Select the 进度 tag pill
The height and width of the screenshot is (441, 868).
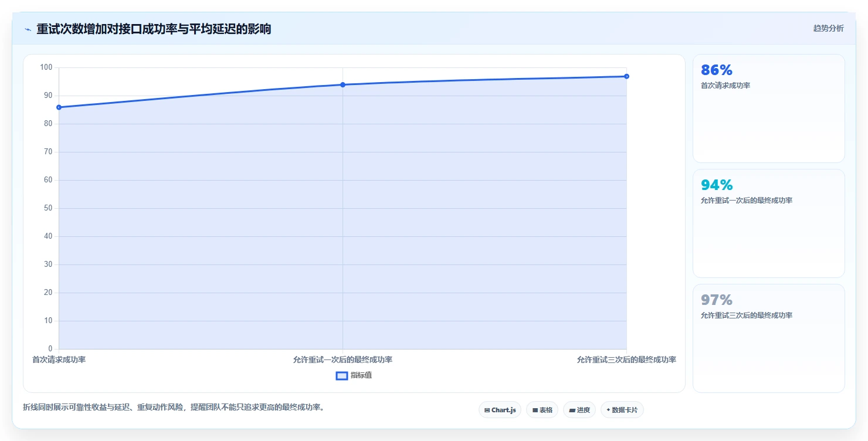[579, 410]
